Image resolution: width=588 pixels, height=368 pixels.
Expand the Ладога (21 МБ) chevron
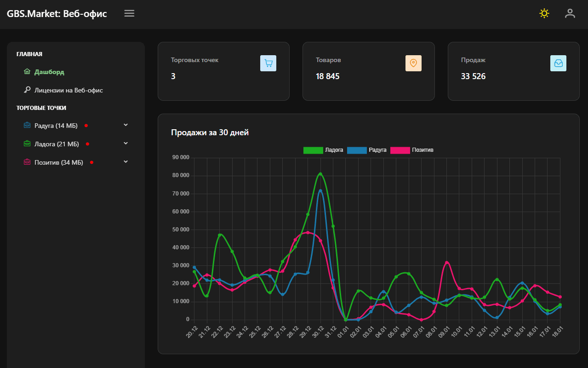(126, 144)
